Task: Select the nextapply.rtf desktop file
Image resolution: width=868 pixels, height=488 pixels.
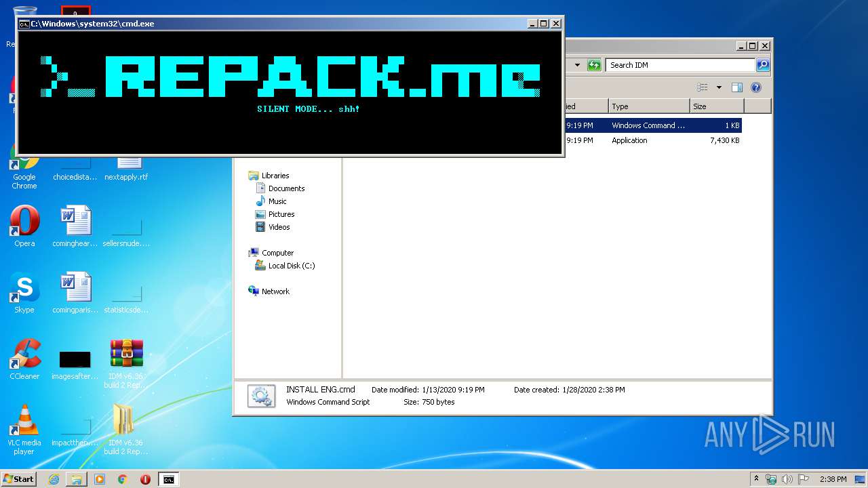Action: click(126, 169)
